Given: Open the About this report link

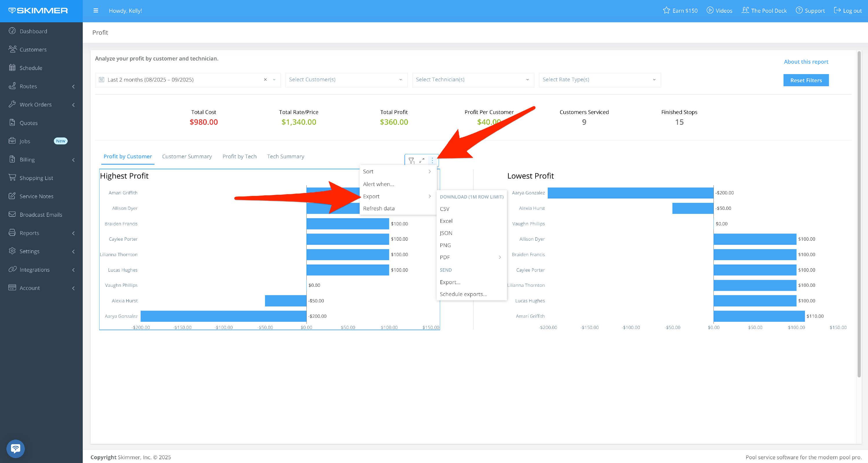Looking at the screenshot, I should pyautogui.click(x=806, y=62).
